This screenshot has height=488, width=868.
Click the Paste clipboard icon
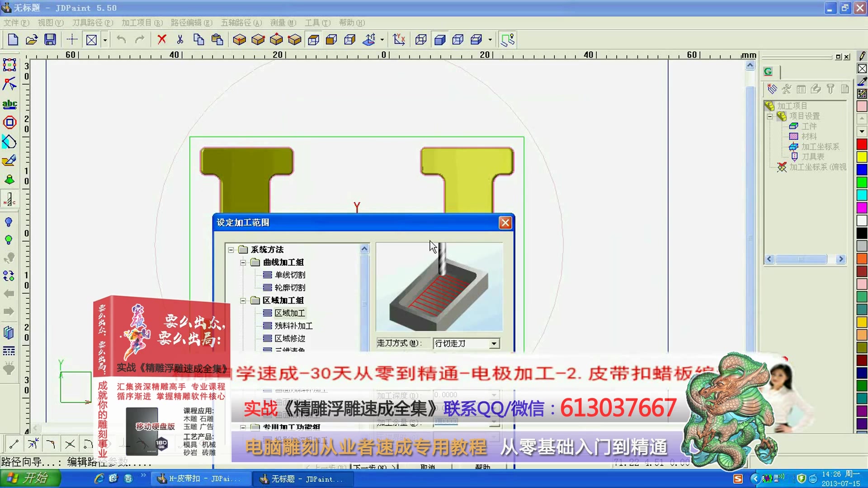(217, 39)
